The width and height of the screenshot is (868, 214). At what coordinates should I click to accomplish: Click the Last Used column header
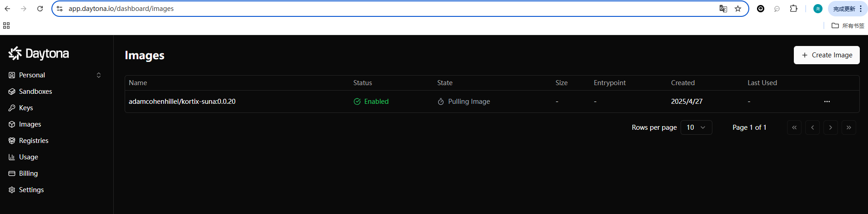point(762,83)
